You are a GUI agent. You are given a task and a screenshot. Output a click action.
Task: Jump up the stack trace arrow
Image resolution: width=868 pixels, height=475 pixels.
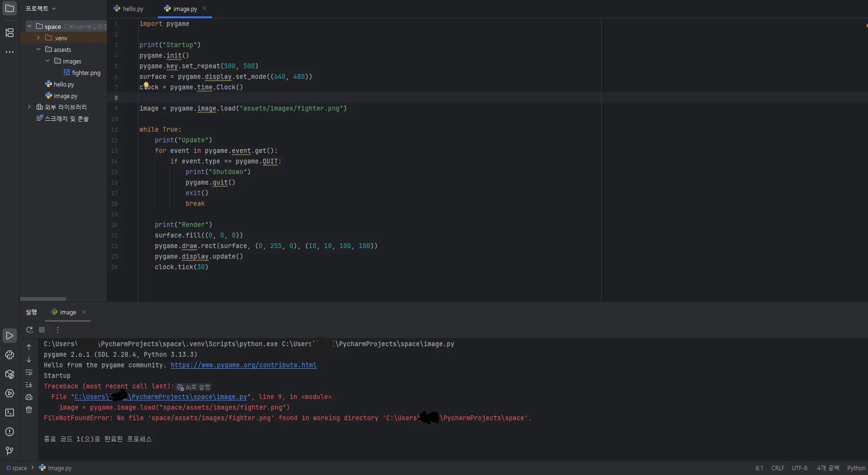pyautogui.click(x=29, y=347)
